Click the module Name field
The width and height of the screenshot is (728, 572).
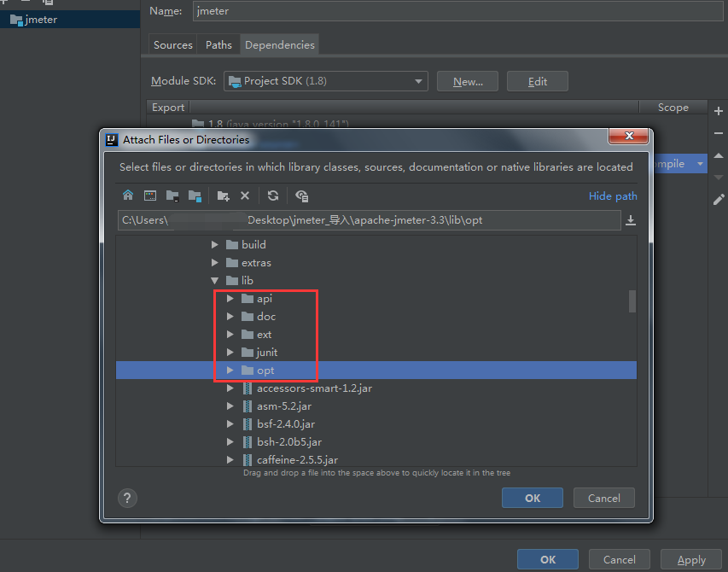click(457, 11)
